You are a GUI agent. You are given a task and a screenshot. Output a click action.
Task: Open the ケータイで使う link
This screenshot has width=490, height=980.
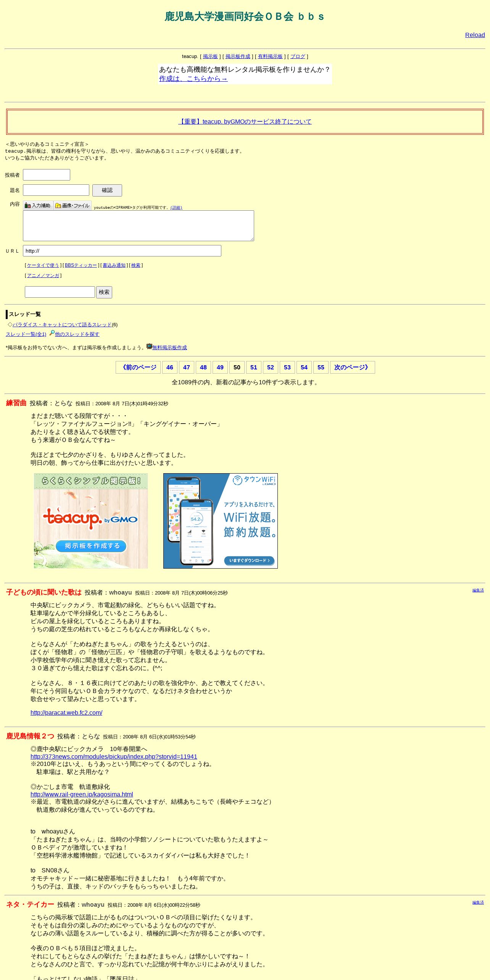coord(43,265)
